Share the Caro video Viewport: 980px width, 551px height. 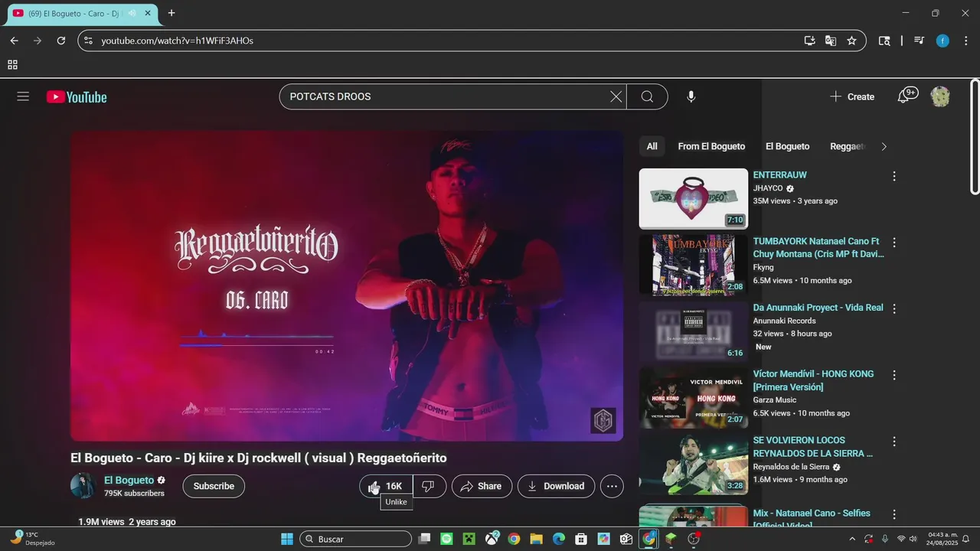click(x=482, y=486)
